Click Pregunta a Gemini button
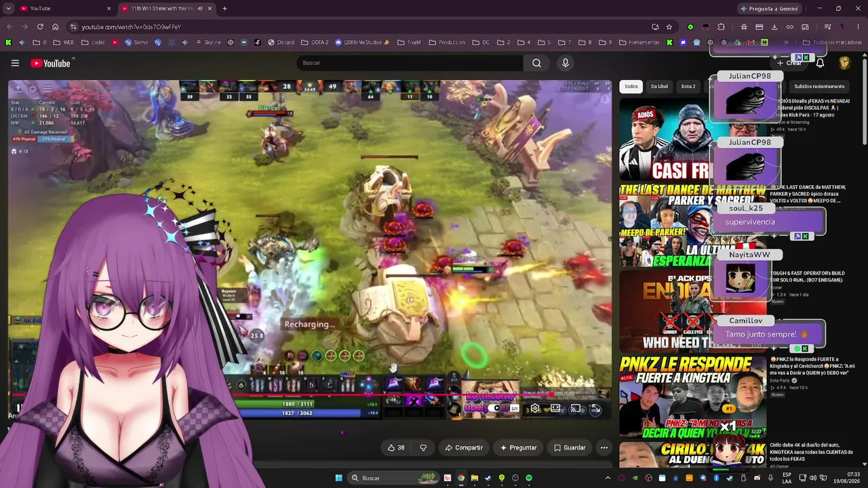 click(x=769, y=8)
